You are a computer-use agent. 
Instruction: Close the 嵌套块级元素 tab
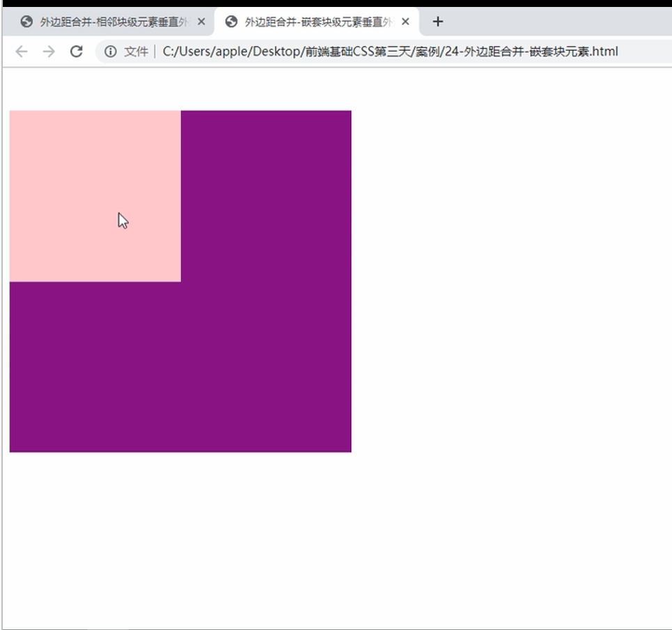pyautogui.click(x=405, y=22)
